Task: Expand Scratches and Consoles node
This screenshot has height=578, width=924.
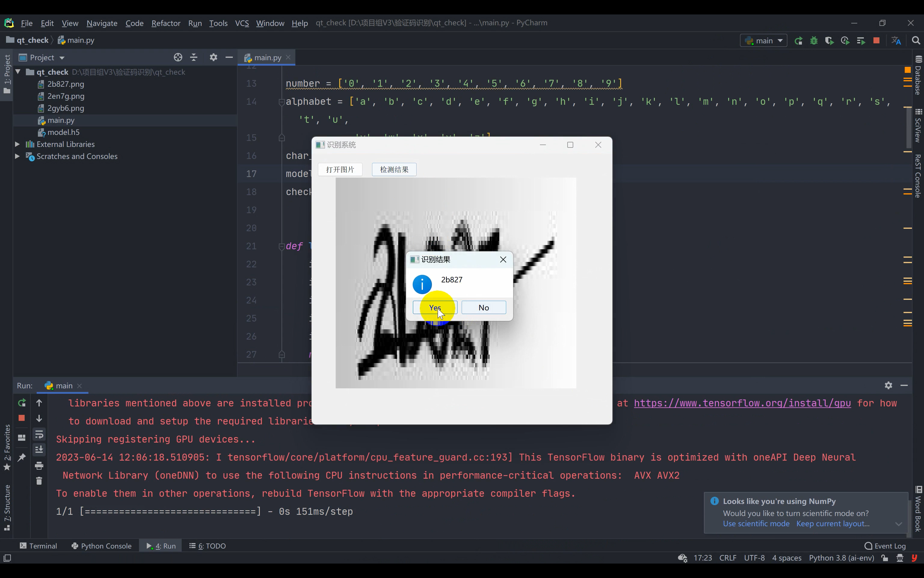Action: [17, 156]
